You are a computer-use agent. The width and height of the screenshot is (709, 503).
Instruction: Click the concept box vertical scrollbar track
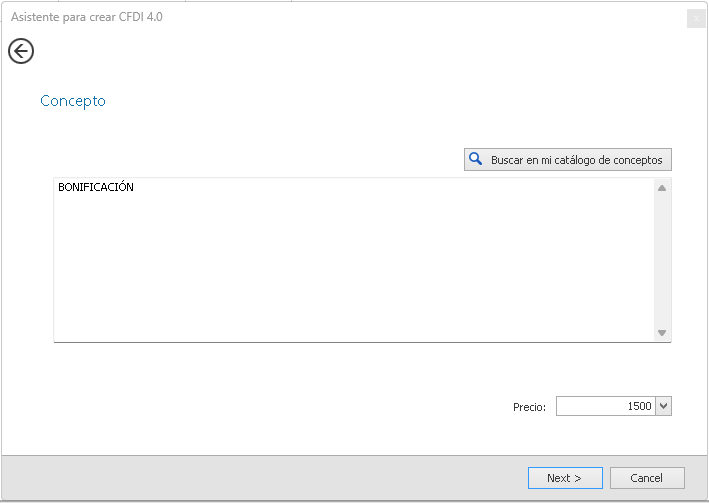(662, 260)
